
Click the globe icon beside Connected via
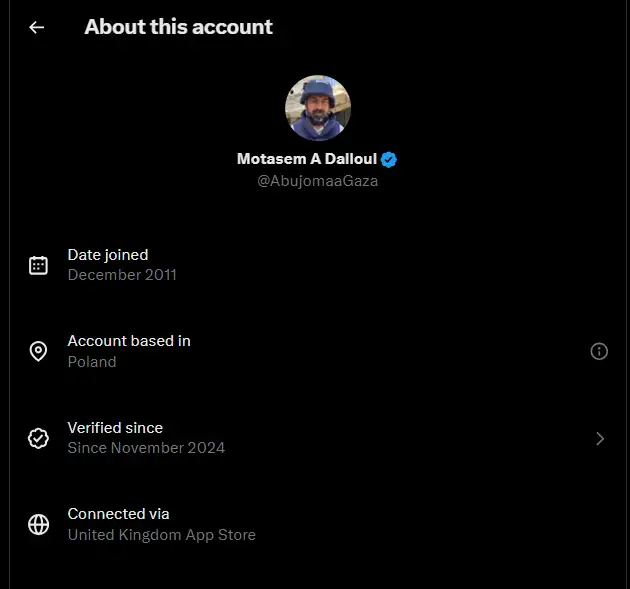pos(38,524)
